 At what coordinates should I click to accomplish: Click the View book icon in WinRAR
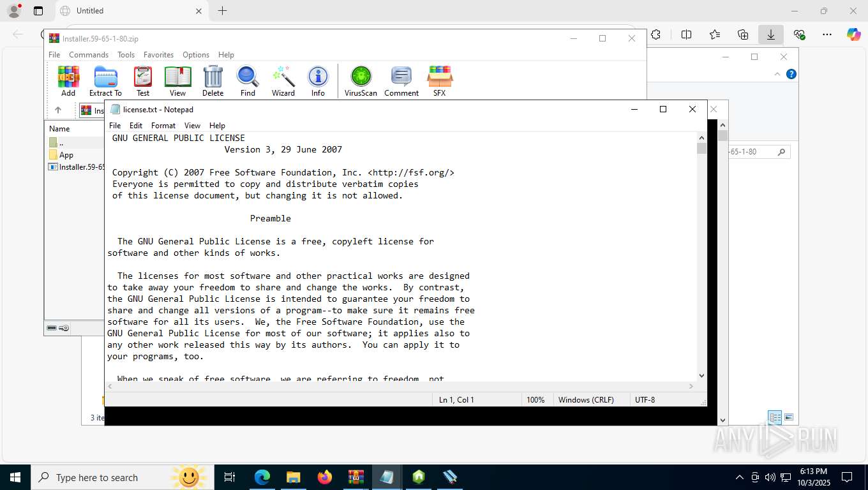(x=177, y=81)
